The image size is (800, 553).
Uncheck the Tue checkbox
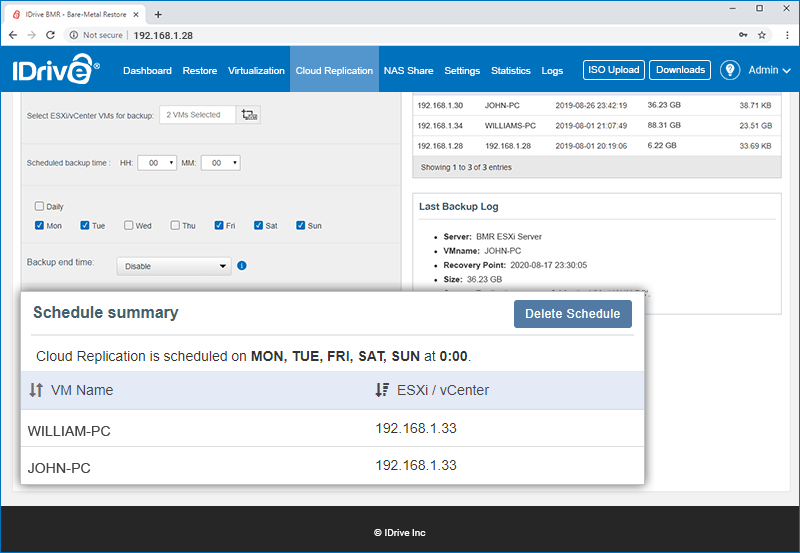pyautogui.click(x=85, y=225)
